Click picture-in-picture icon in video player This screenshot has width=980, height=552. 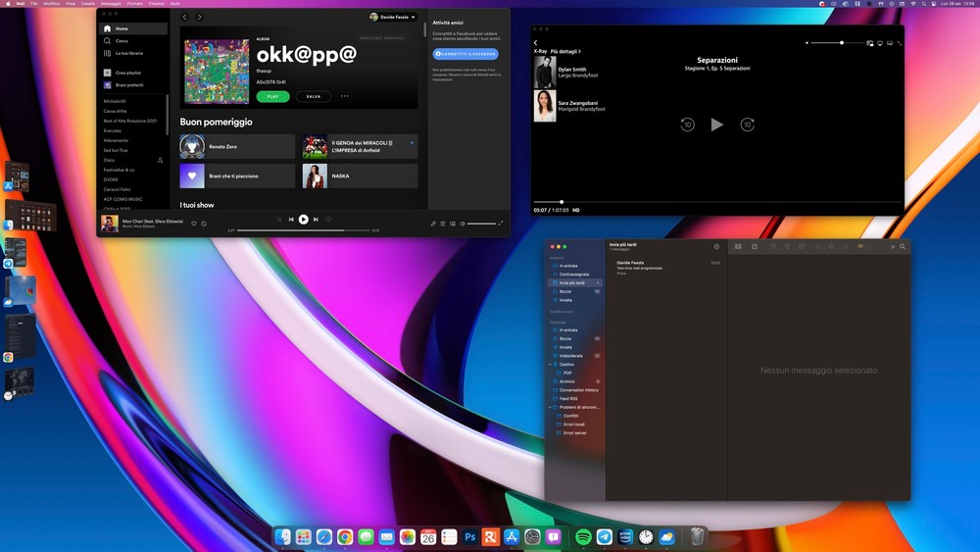point(869,43)
